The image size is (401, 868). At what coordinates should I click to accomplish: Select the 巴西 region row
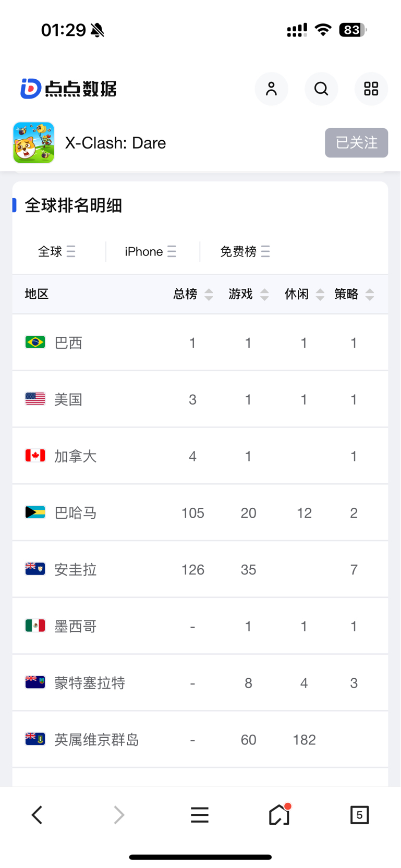(x=200, y=343)
